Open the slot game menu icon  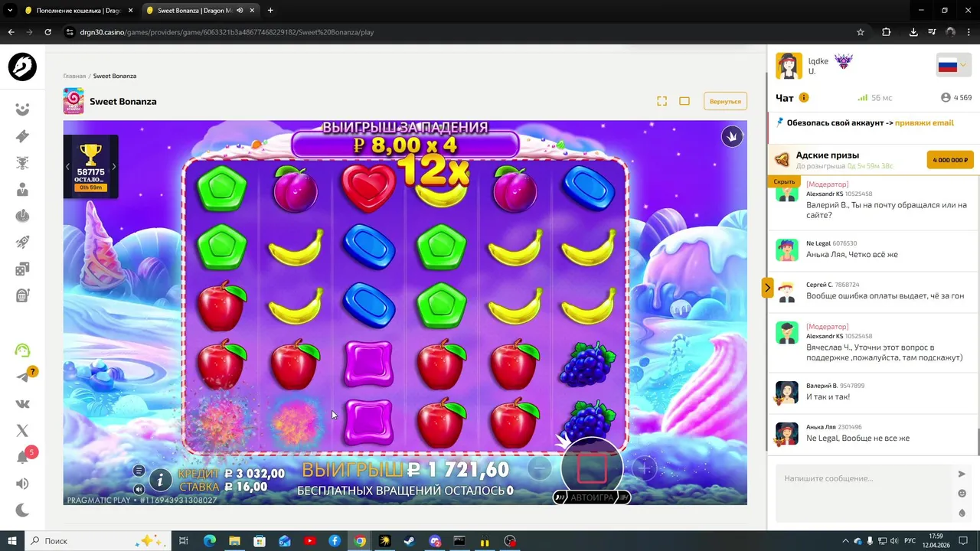tap(139, 471)
